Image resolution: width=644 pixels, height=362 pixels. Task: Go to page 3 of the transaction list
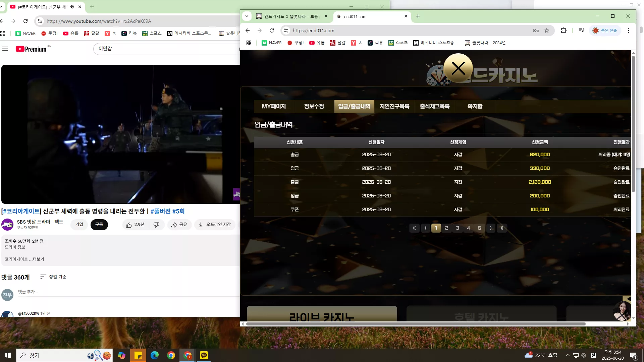[x=458, y=228]
